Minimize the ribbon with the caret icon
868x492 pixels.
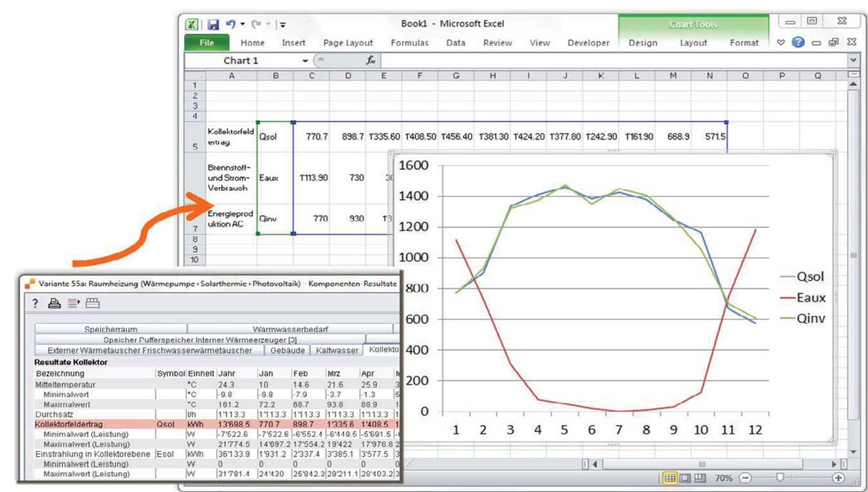781,42
